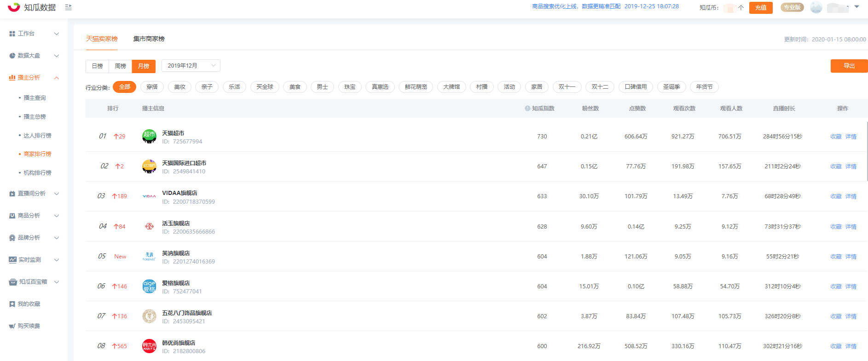Click the 数据大盘 pie chart icon
The image size is (868, 361).
(12, 56)
